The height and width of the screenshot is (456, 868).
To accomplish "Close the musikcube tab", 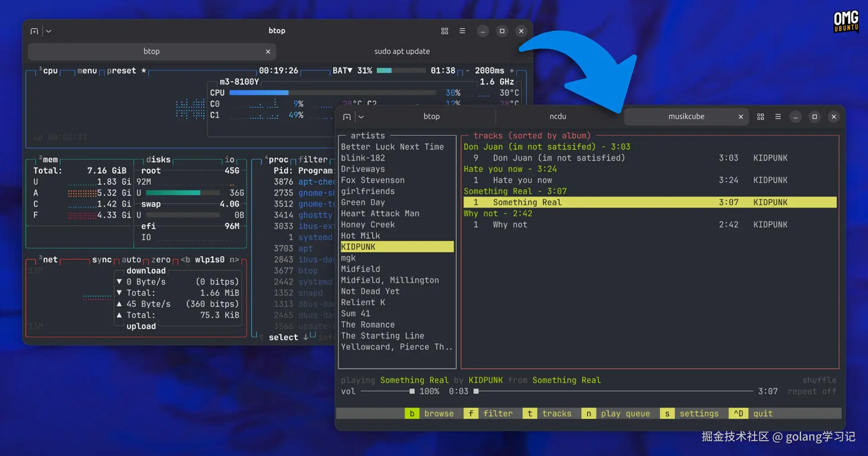I will point(741,117).
